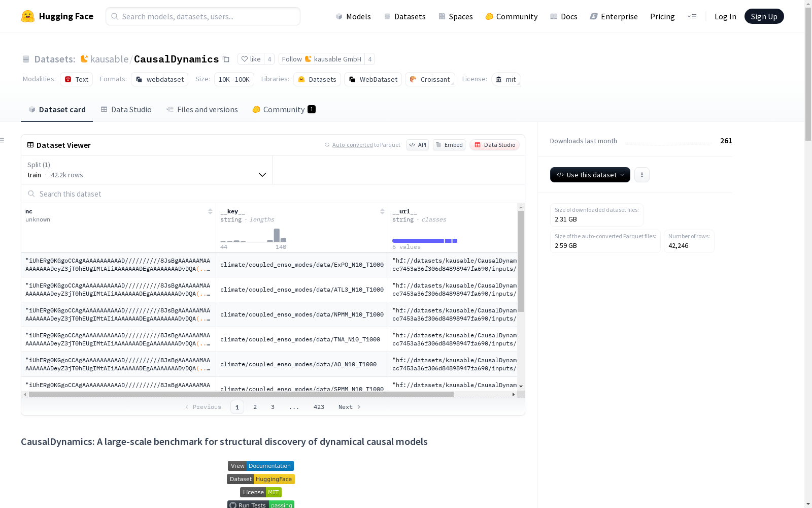Expand the train split dropdown

[147, 170]
